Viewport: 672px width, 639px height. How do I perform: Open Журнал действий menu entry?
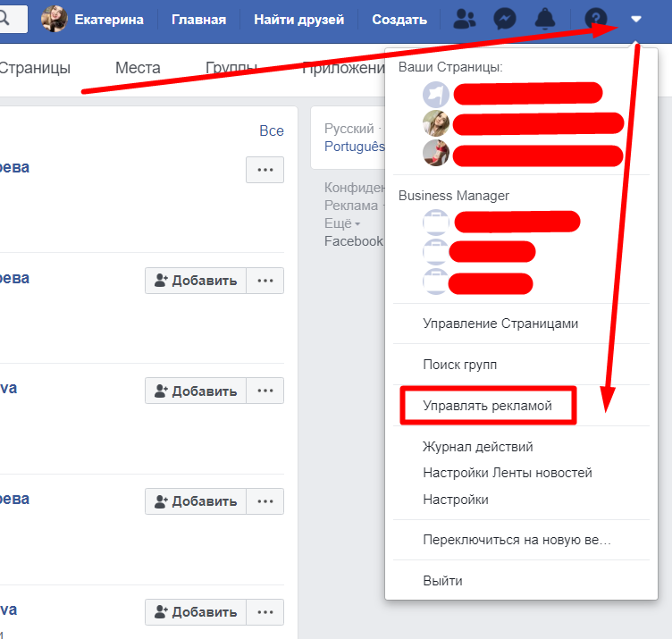[477, 447]
